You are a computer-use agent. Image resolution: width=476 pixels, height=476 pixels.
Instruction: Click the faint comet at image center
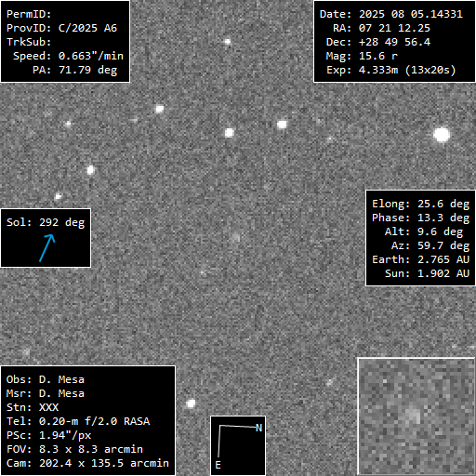tap(236, 238)
